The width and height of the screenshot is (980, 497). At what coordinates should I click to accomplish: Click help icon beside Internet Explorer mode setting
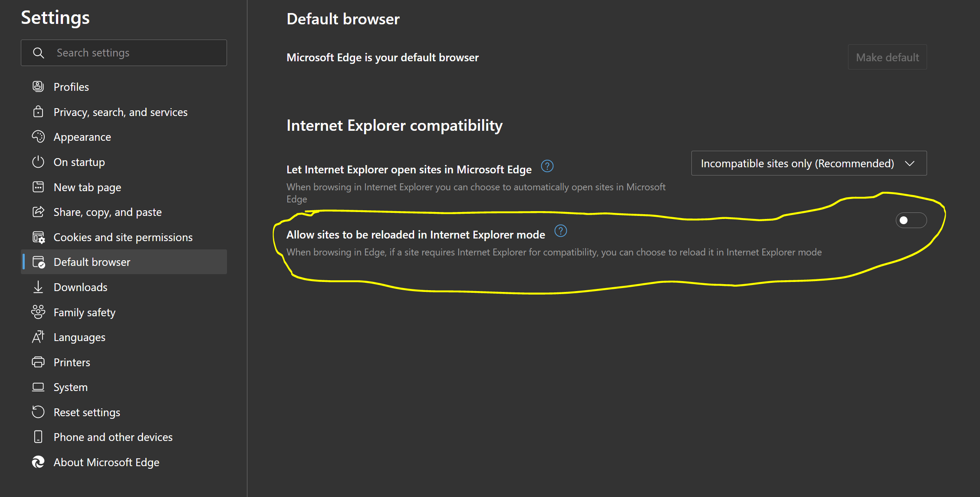[x=560, y=231]
